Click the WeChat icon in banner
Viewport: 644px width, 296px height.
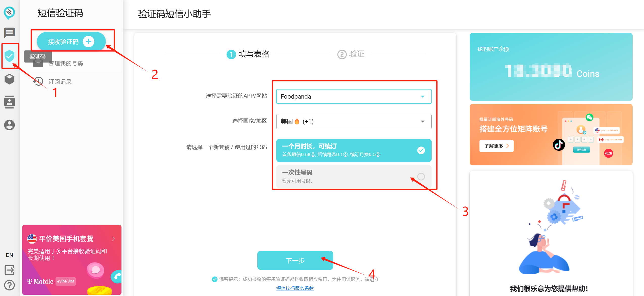tap(589, 117)
